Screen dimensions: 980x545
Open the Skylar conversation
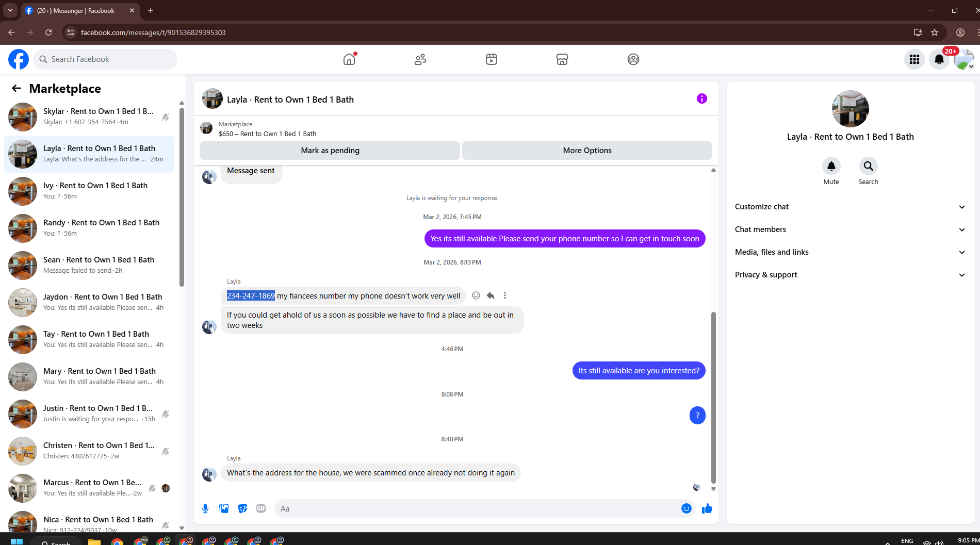[x=89, y=117]
